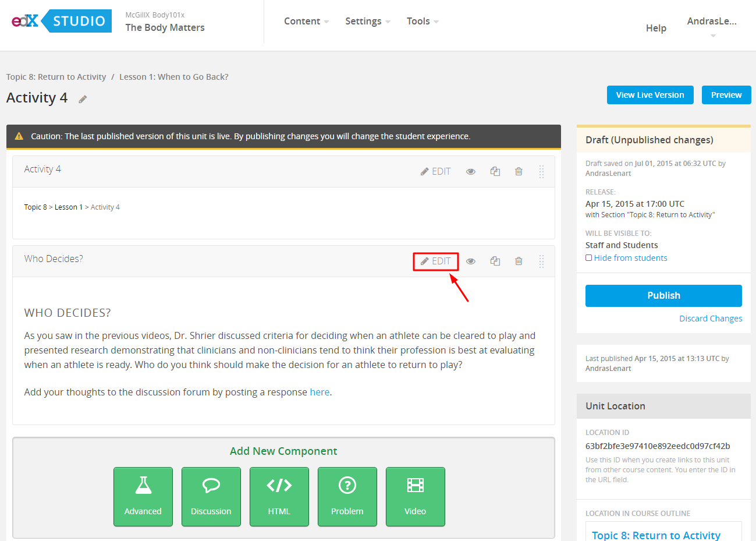Add a Discussion component
756x541 pixels.
(211, 497)
